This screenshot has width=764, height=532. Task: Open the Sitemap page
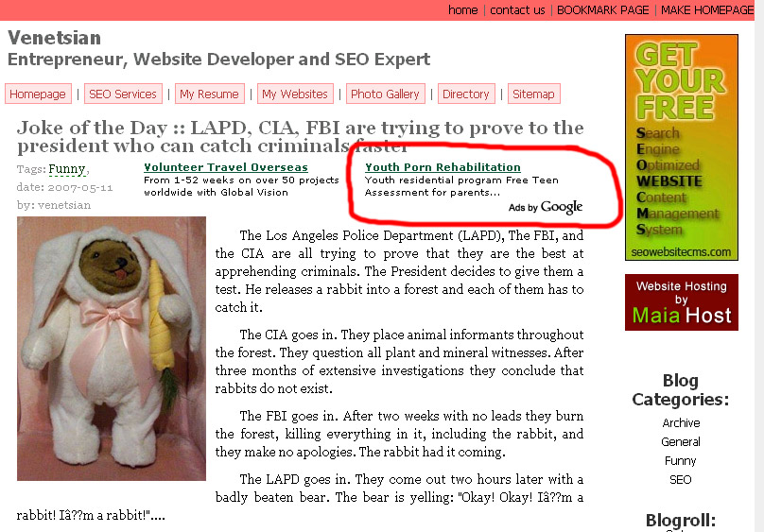point(534,94)
